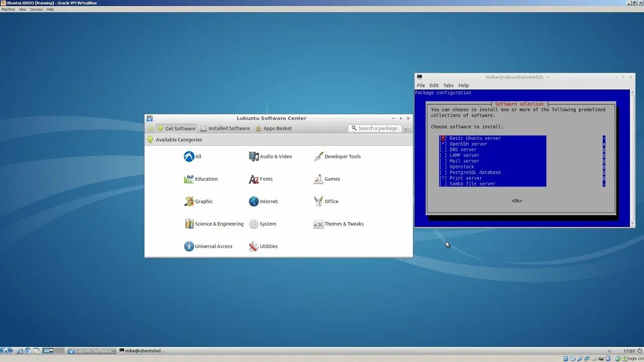Open the Graphic category
The width and height of the screenshot is (644, 362).
click(x=198, y=202)
